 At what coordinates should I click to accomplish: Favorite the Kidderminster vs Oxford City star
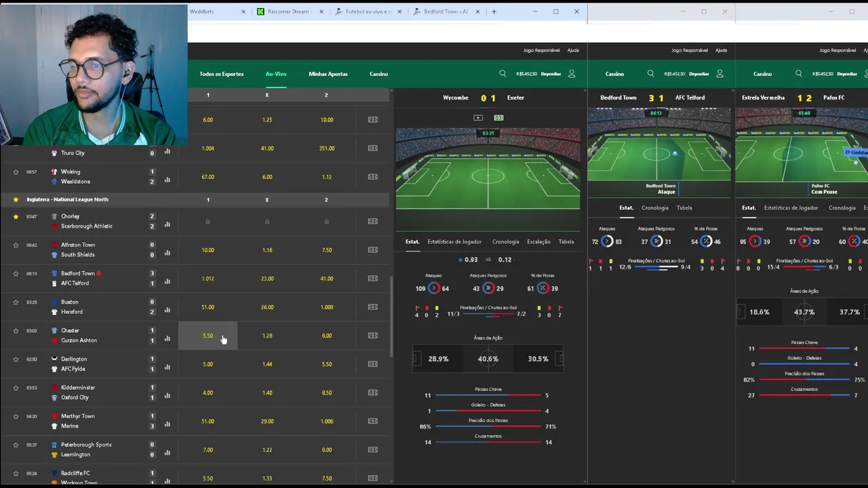pos(16,388)
